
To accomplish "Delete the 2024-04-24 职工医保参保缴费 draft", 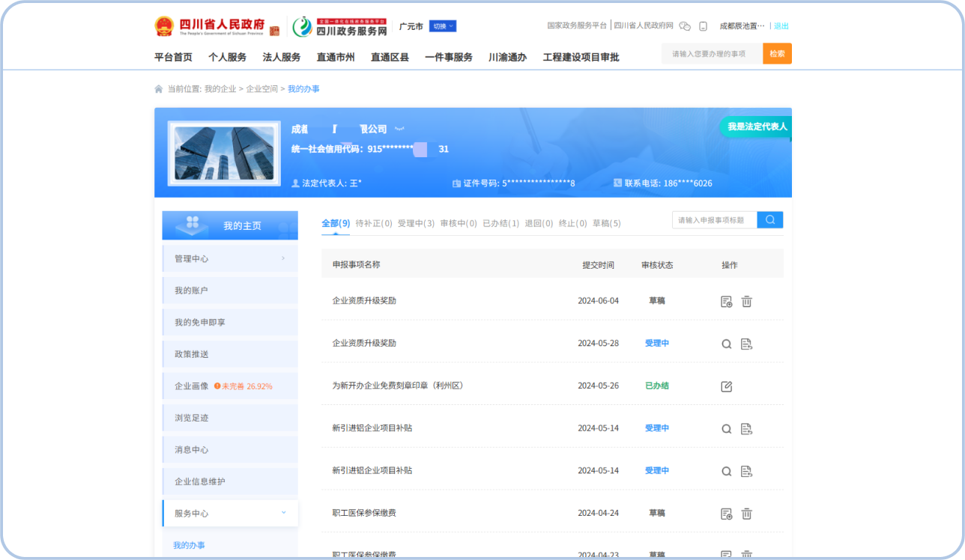I will pos(746,514).
